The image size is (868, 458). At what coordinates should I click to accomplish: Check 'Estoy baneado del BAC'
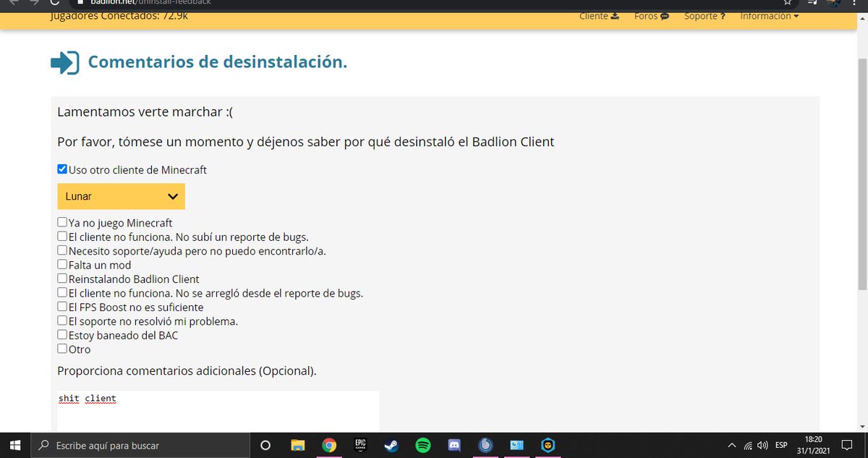(62, 334)
